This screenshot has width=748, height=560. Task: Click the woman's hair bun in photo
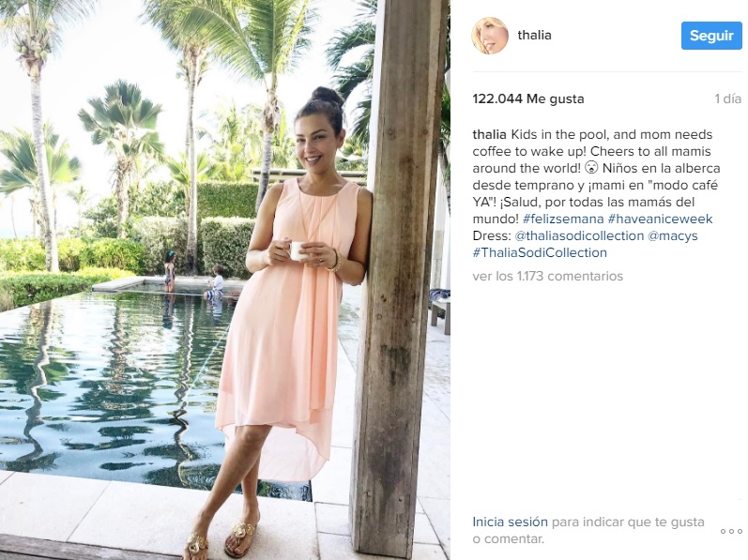(327, 97)
